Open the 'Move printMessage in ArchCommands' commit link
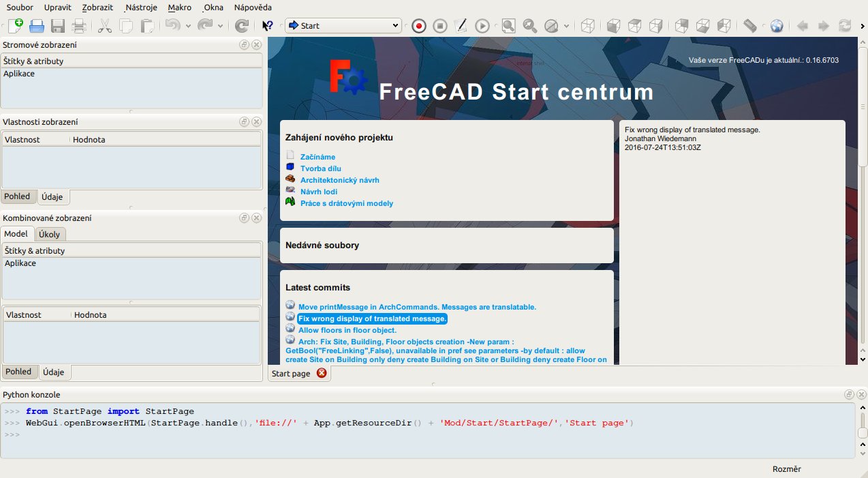The image size is (868, 478). (417, 307)
